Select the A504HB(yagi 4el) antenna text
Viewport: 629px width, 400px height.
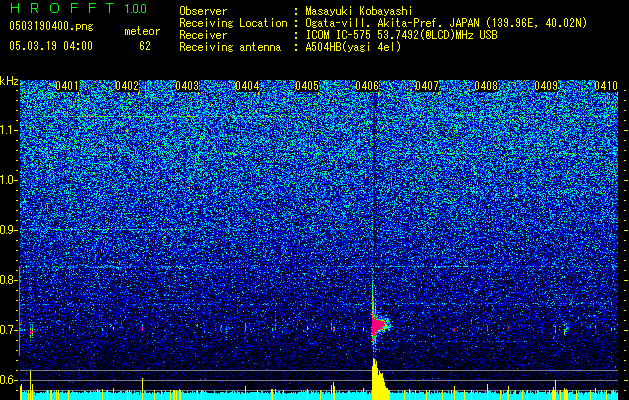point(353,47)
